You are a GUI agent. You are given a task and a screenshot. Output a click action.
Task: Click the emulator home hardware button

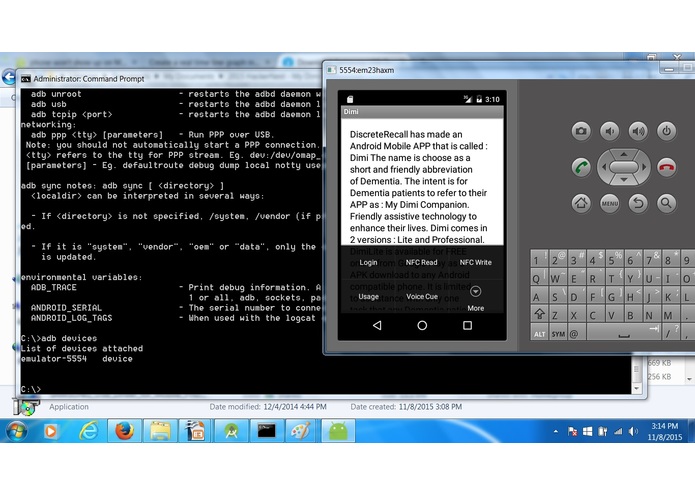[x=581, y=203]
